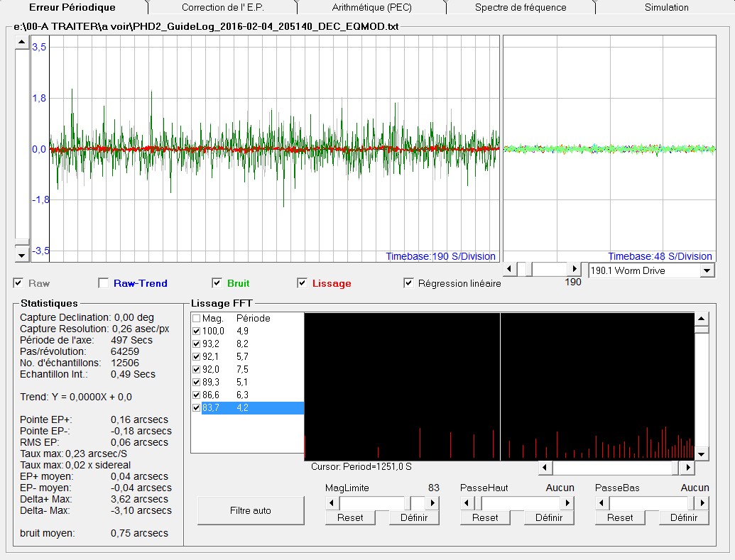Click the PasseHaut slider track

coord(522,503)
